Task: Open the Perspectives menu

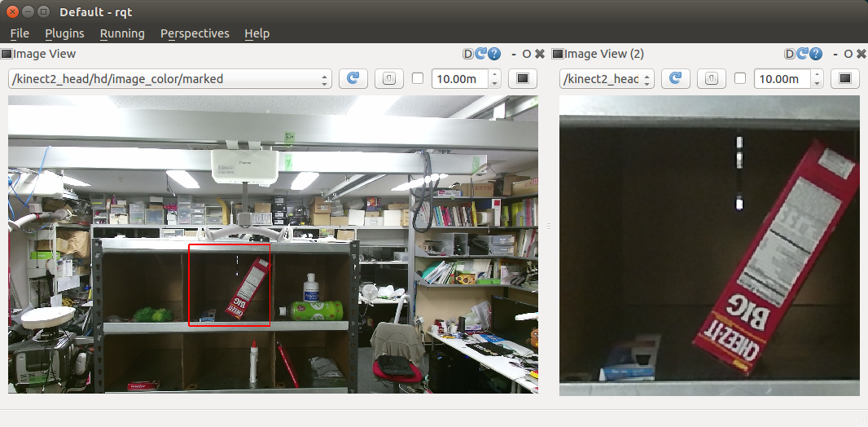Action: click(x=195, y=33)
